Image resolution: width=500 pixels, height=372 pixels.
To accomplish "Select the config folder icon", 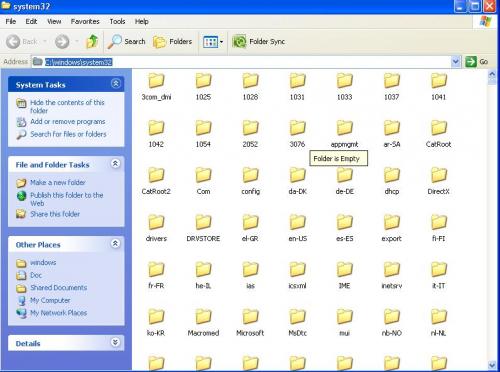I will [x=250, y=175].
